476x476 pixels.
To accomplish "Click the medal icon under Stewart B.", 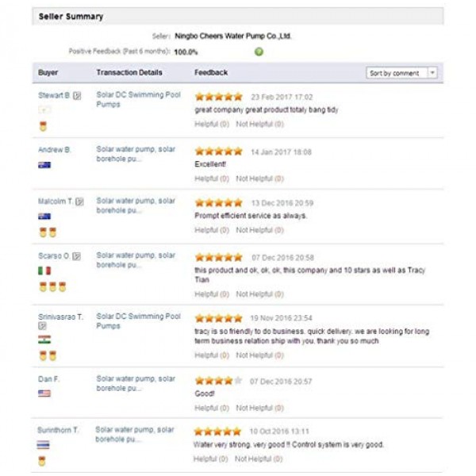I will pyautogui.click(x=43, y=126).
